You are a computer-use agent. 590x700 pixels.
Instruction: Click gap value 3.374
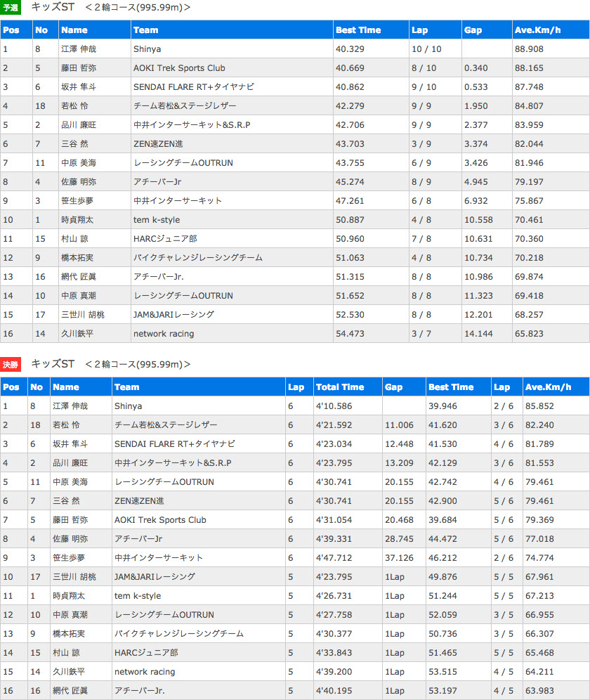[476, 144]
